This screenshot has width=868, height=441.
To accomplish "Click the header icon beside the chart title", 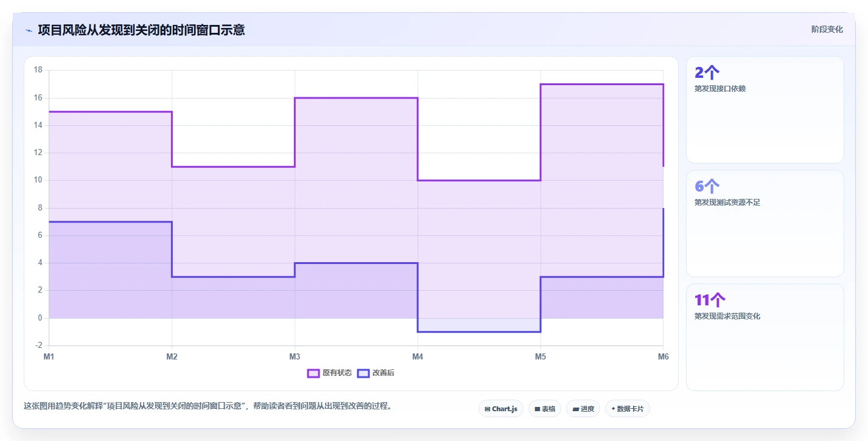I will 29,30.
